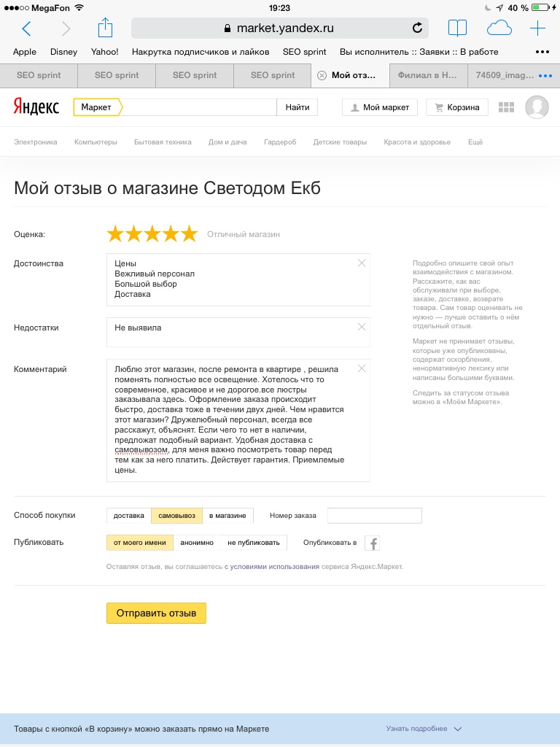
Task: Add new tab with plus icon
Action: (x=537, y=28)
